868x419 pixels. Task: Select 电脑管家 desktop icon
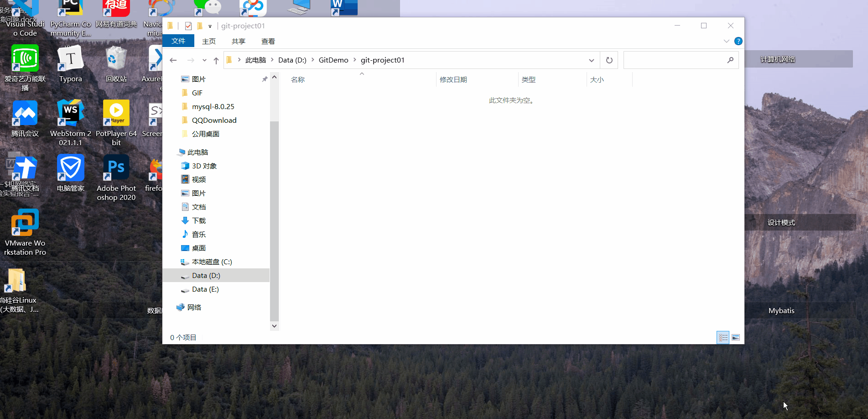71,174
